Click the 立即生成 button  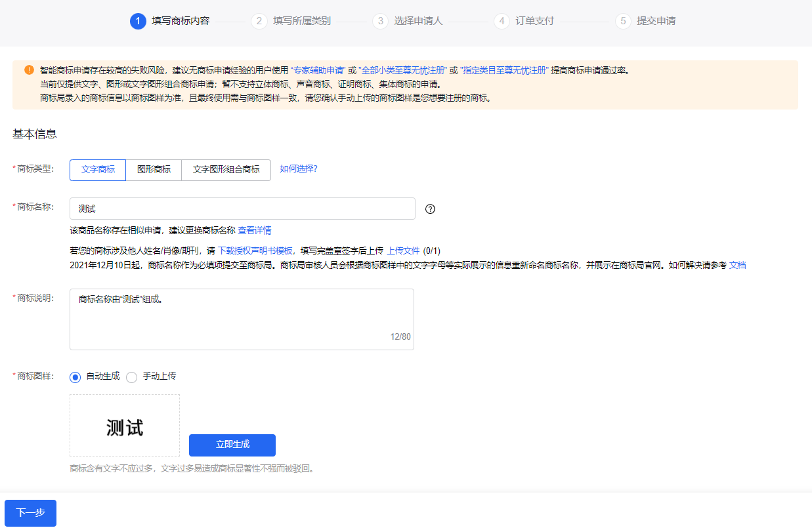tap(232, 445)
